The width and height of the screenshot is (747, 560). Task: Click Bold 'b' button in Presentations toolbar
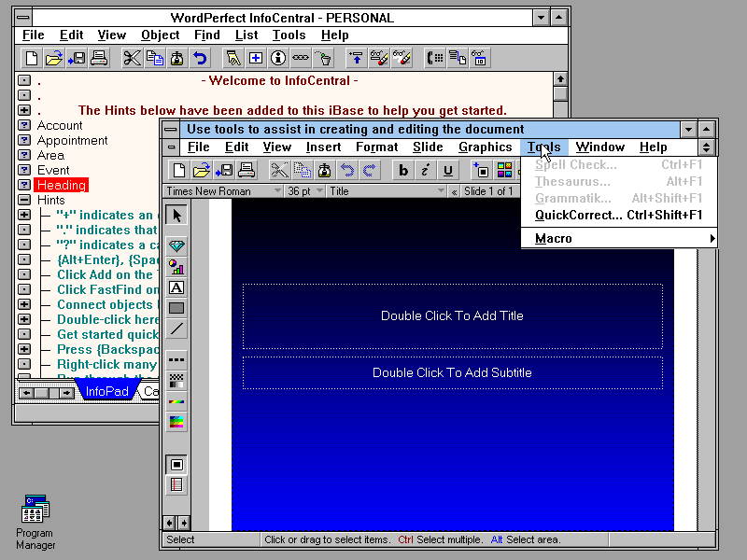(x=403, y=170)
